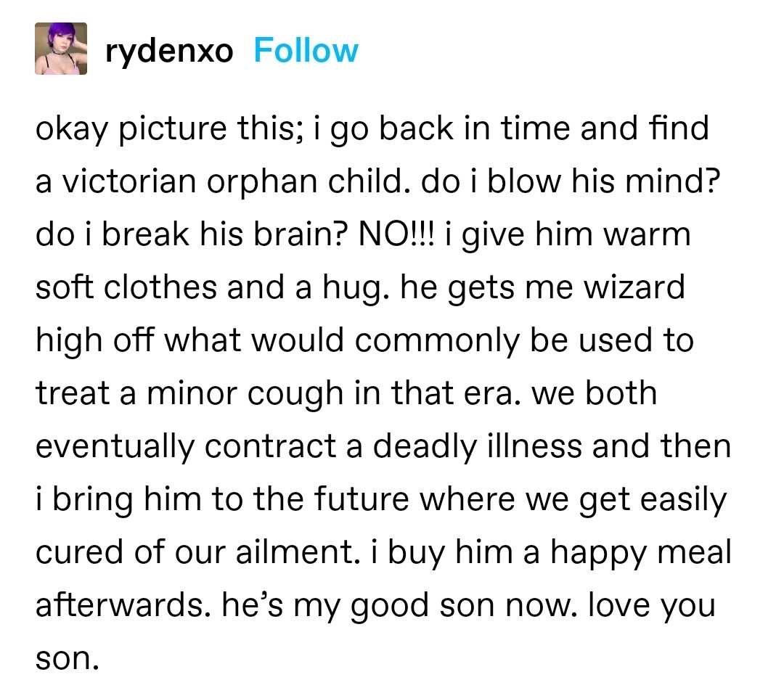Click the post's first line starting "okay picture this"
Screen dimensions: 784x693
click(x=372, y=128)
